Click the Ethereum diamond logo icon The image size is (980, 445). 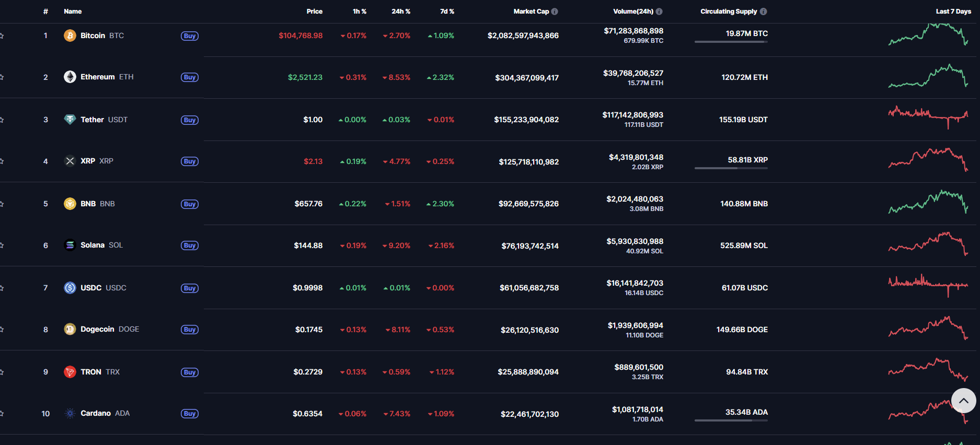click(70, 77)
